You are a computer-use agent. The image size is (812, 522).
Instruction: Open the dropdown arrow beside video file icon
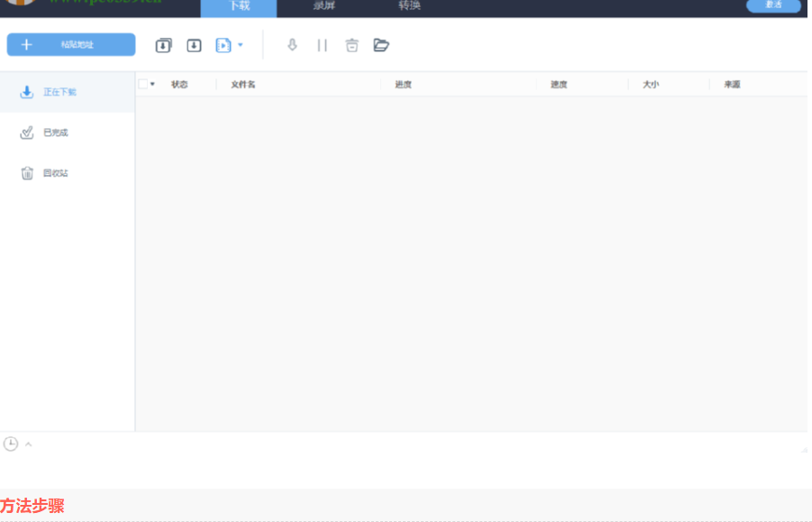click(241, 44)
